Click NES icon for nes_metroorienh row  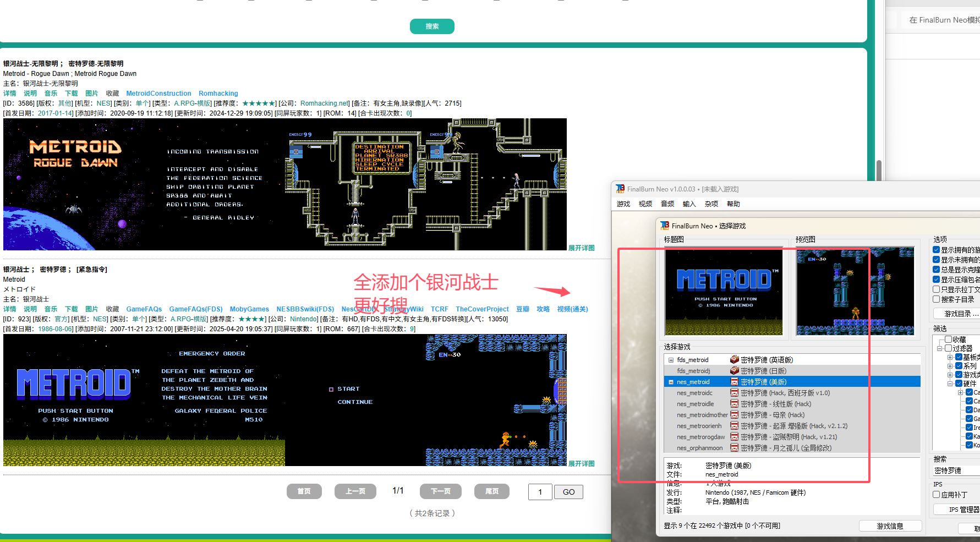[x=734, y=426]
